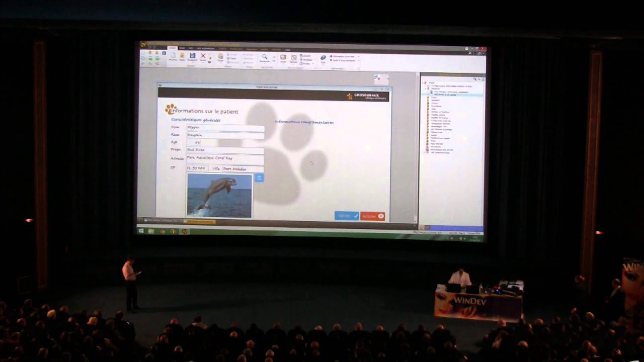
Task: Click the Ouvrir folder icon in ribbon
Action: pos(182,55)
